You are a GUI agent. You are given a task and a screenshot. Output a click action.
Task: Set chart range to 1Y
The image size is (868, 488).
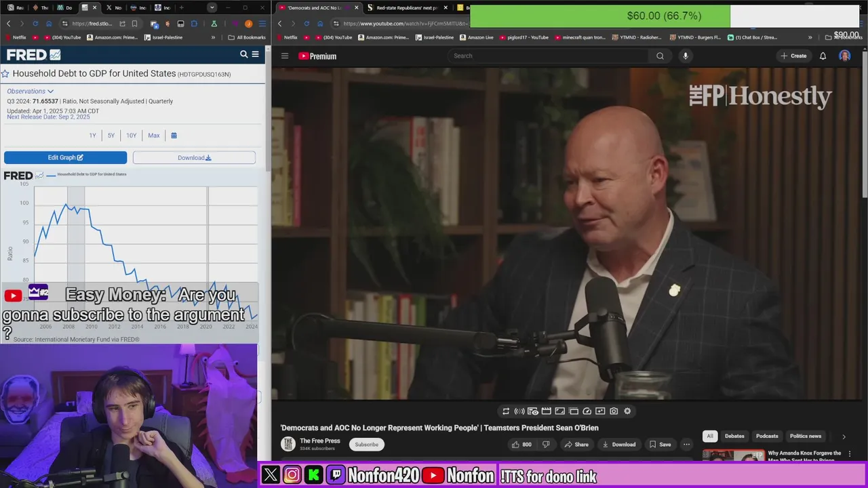[93, 136]
